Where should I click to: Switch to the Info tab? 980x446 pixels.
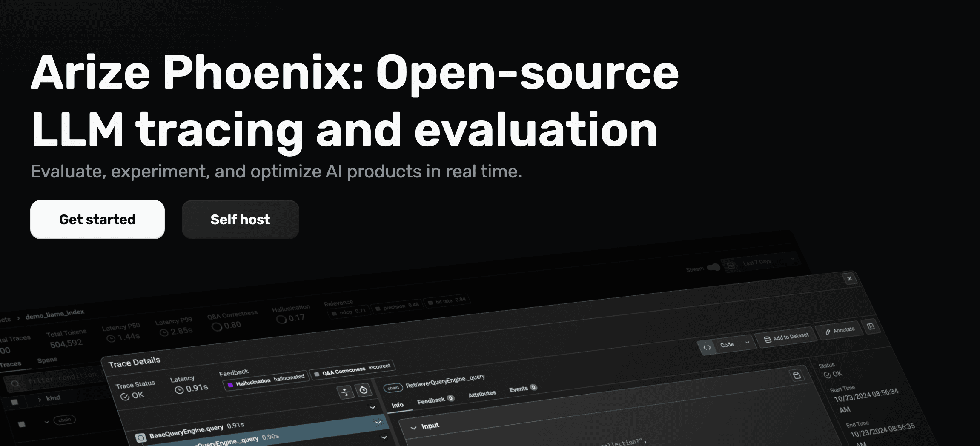coord(398,405)
